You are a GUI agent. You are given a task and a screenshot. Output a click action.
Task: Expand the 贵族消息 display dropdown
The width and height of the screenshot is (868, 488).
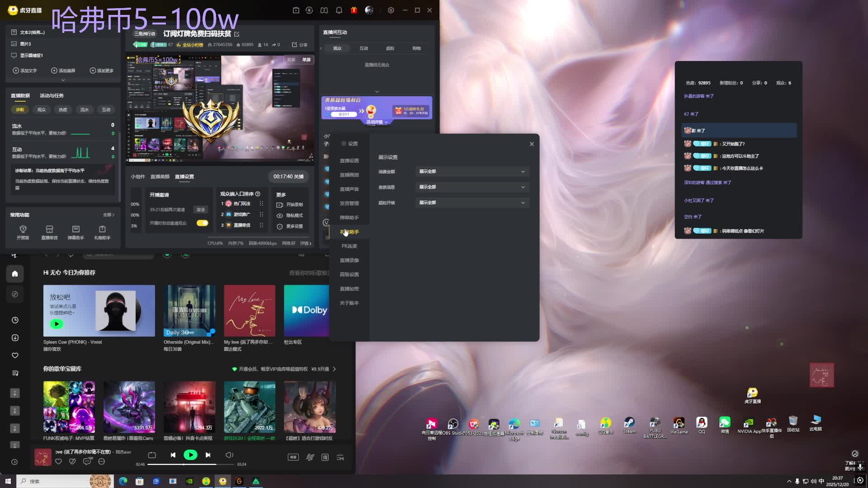pyautogui.click(x=472, y=187)
